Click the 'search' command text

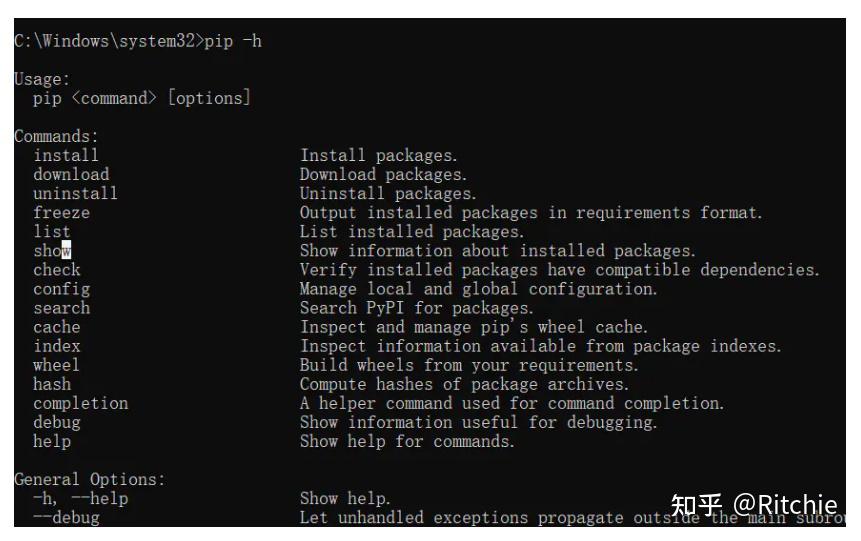(x=62, y=308)
